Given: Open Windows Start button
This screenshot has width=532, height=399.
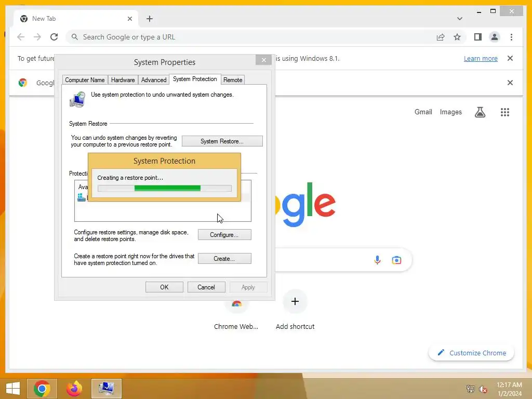Looking at the screenshot, I should click(13, 389).
